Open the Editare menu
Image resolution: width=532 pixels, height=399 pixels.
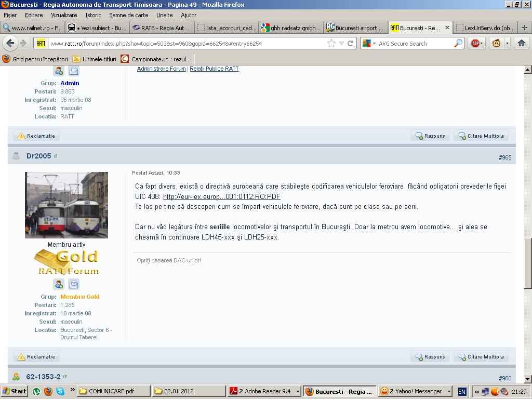(x=34, y=15)
